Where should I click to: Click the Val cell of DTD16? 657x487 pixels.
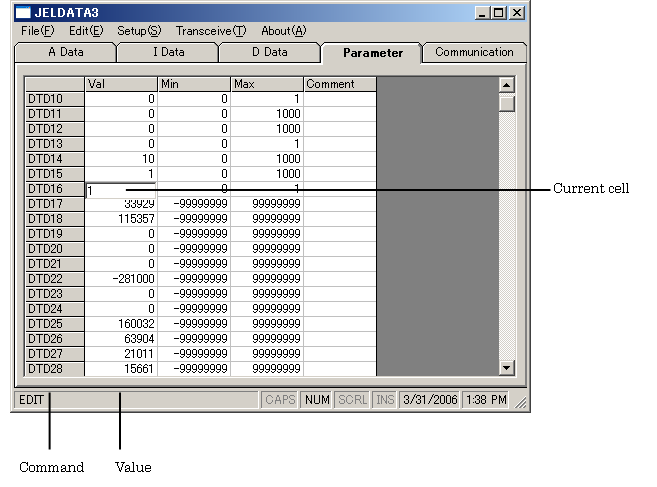pos(120,189)
